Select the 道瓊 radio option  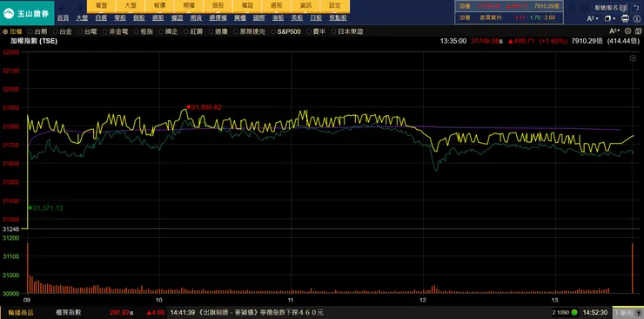click(218, 31)
